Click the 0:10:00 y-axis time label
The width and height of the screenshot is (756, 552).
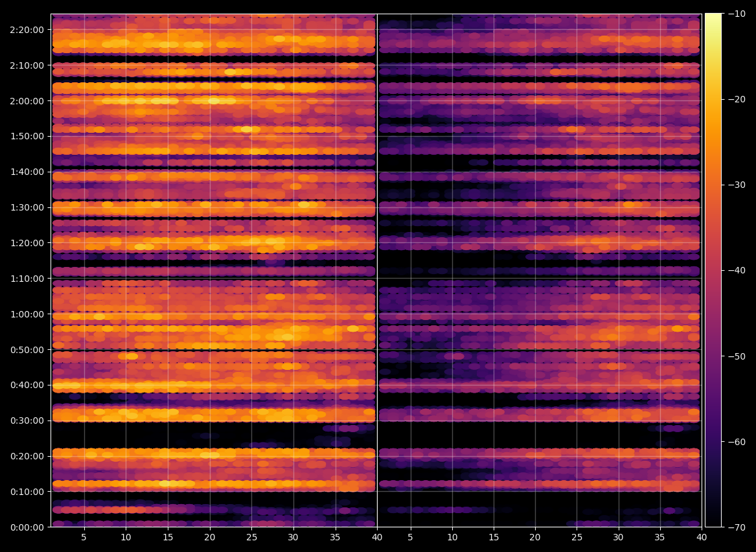coord(27,492)
